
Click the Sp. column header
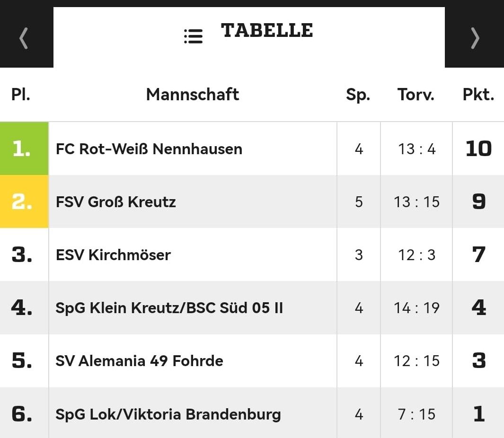(x=358, y=95)
